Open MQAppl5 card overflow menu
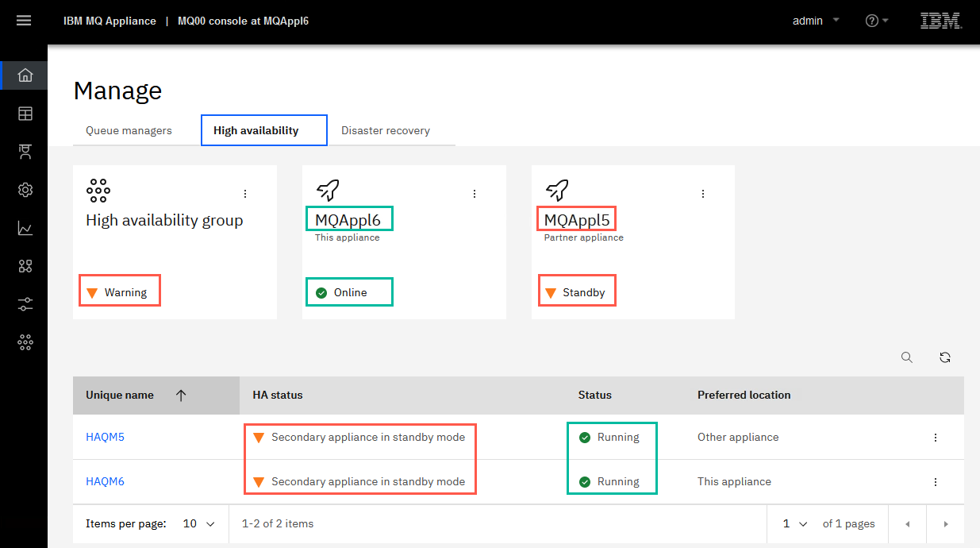The height and width of the screenshot is (548, 980). click(x=703, y=194)
